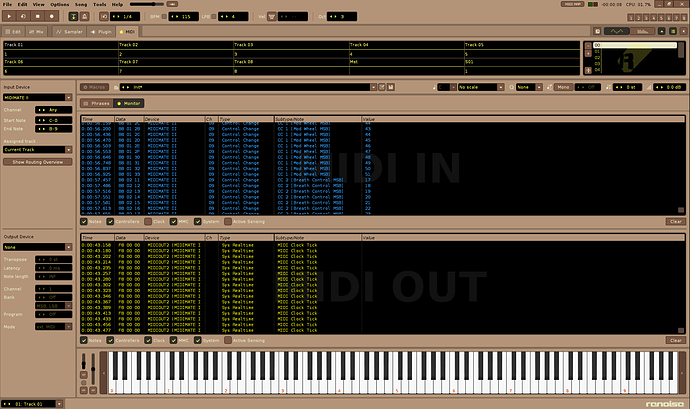690x409 pixels.
Task: Enable MIDI In Clock checkbox
Action: tap(148, 221)
